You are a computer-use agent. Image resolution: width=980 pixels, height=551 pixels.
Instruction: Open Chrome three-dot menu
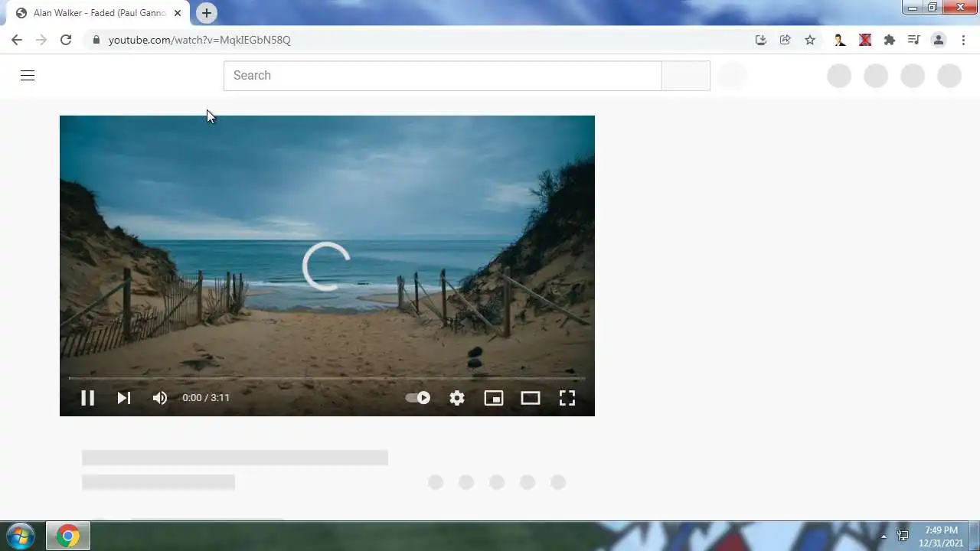pos(963,40)
